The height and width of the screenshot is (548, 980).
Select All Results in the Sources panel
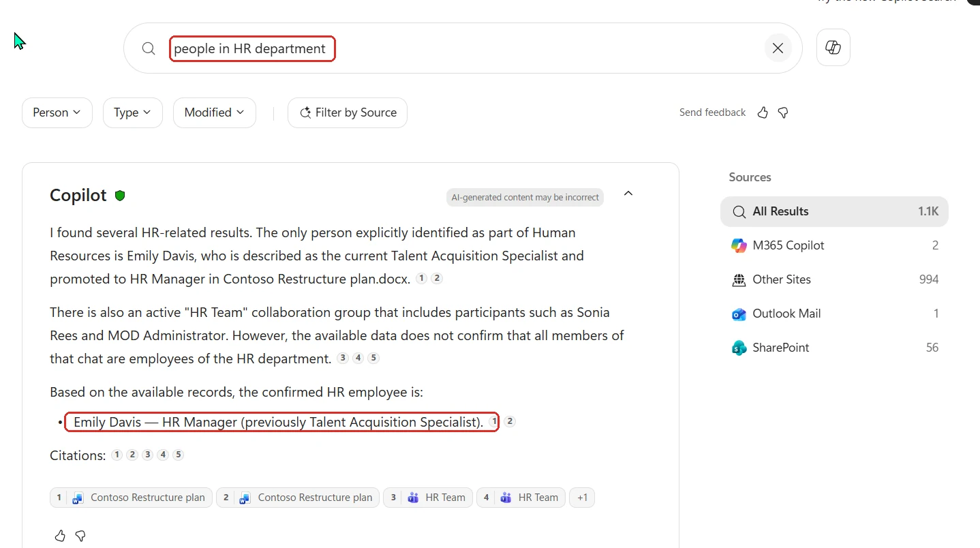(834, 211)
